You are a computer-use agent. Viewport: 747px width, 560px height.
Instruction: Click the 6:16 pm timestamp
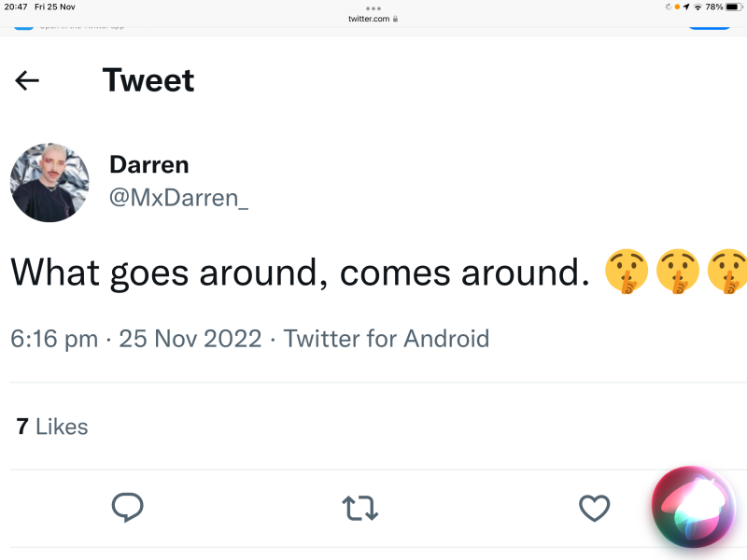point(54,338)
